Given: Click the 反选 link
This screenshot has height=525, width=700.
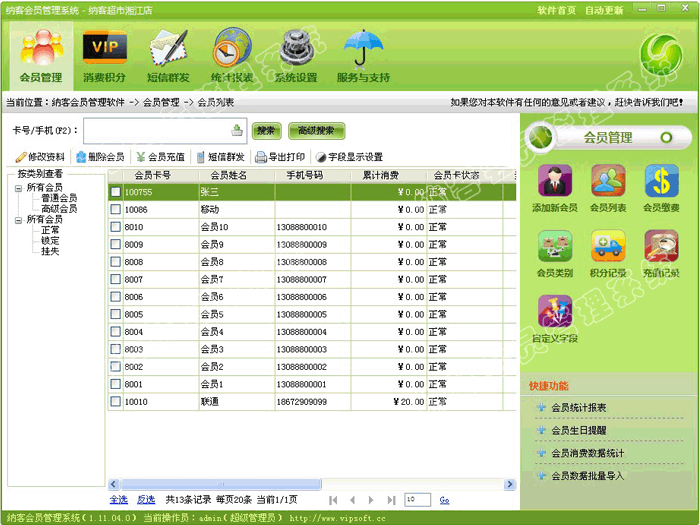Looking at the screenshot, I should 146,500.
